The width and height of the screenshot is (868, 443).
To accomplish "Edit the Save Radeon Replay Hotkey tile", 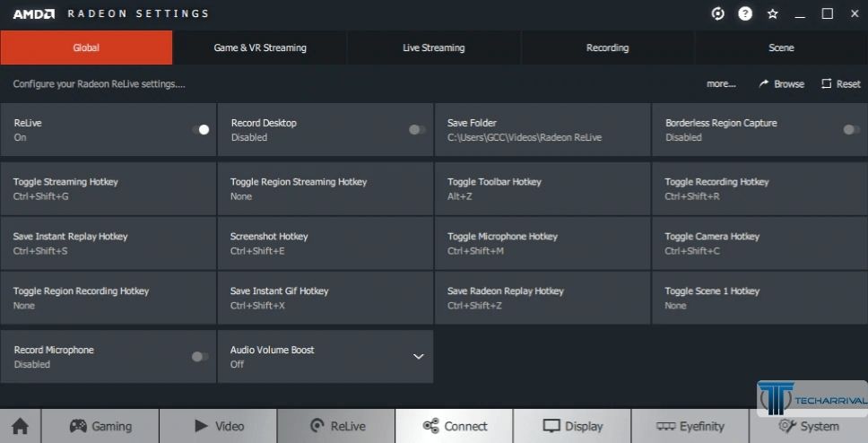I will [542, 298].
